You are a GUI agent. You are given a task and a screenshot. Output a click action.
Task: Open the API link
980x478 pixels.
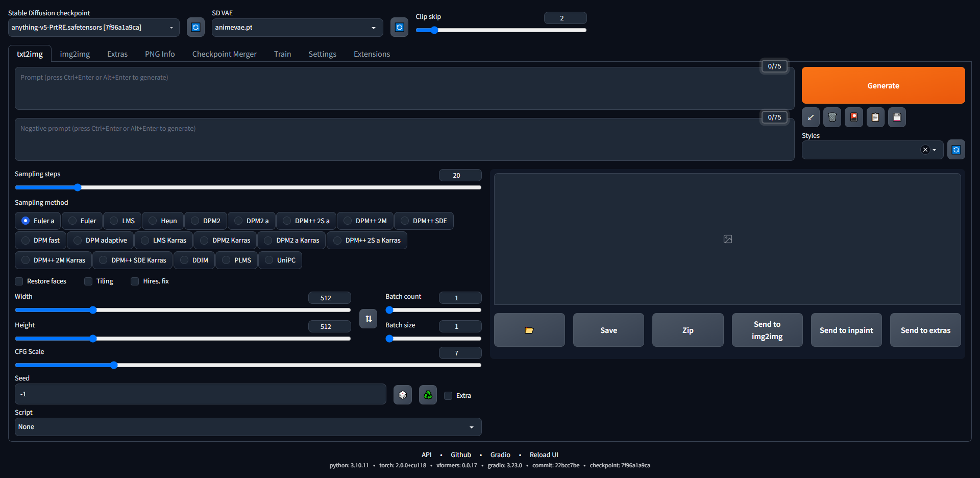coord(426,455)
